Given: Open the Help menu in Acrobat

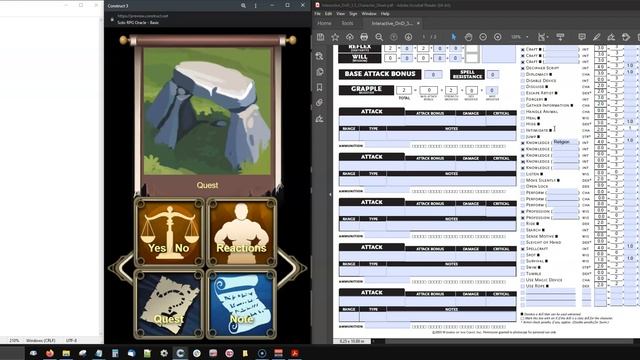Looking at the screenshot, I should click(385, 13).
